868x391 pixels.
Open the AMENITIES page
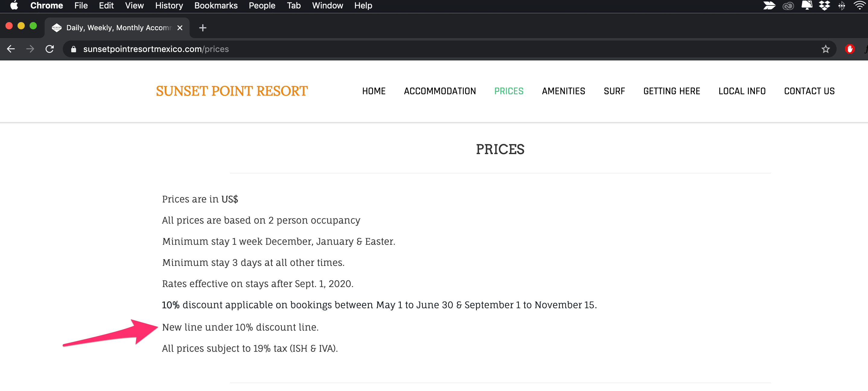(x=563, y=91)
